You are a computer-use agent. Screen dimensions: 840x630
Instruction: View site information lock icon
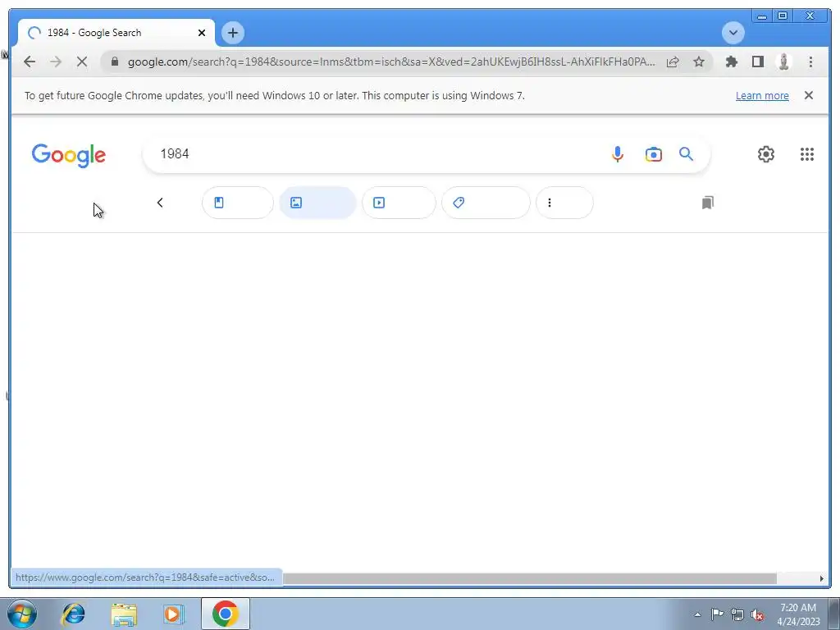point(114,62)
